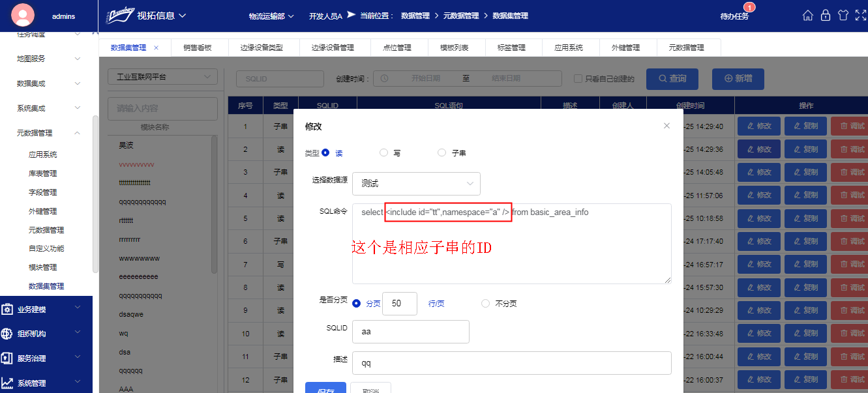Click the 开始日期 date field

pyautogui.click(x=425, y=78)
